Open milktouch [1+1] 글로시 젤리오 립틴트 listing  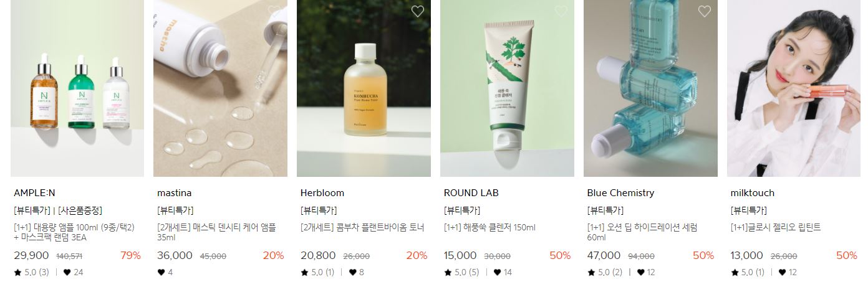(x=776, y=228)
